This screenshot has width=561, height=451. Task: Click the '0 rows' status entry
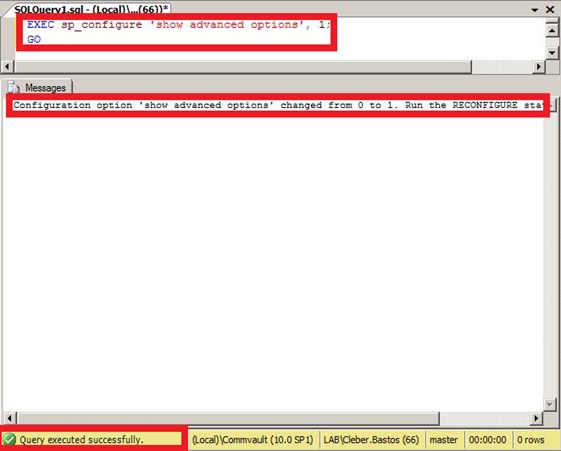(531, 439)
